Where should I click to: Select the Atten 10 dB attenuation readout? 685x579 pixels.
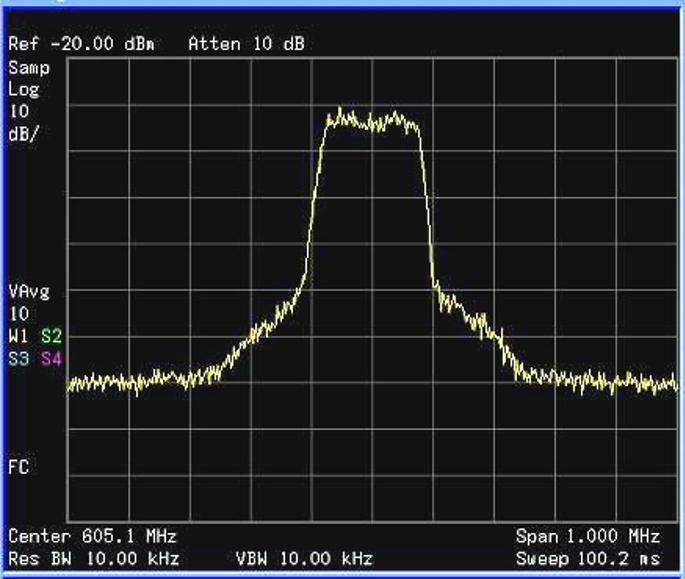246,45
